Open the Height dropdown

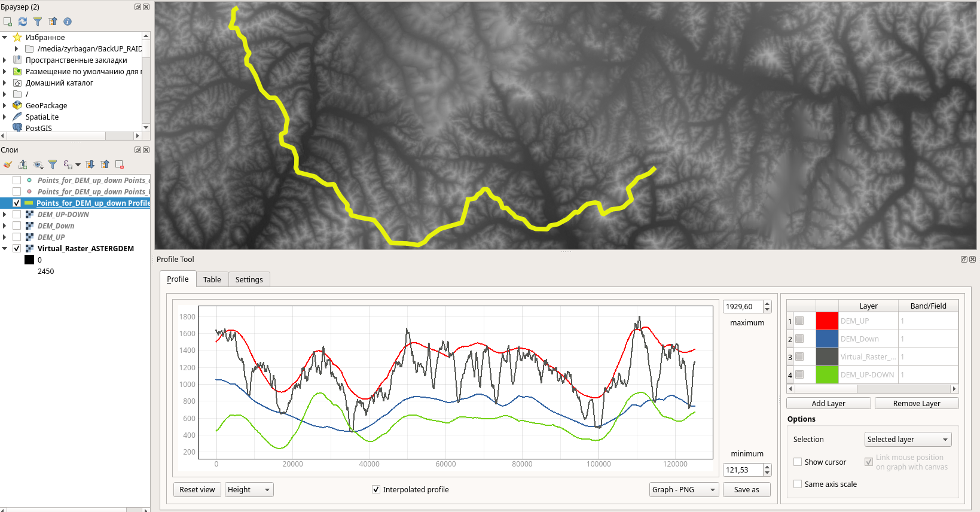click(249, 489)
